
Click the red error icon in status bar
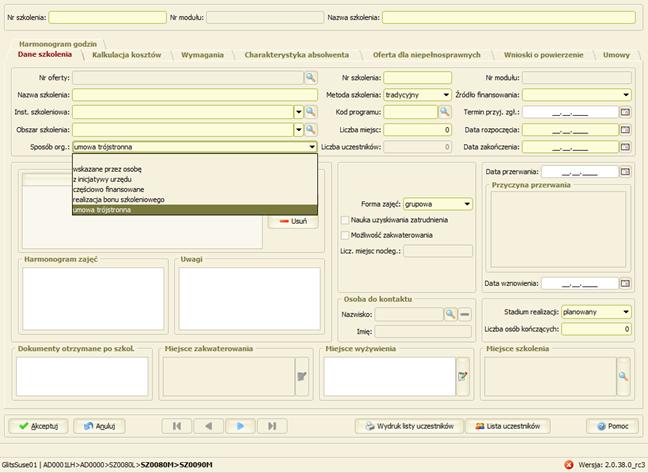click(569, 465)
